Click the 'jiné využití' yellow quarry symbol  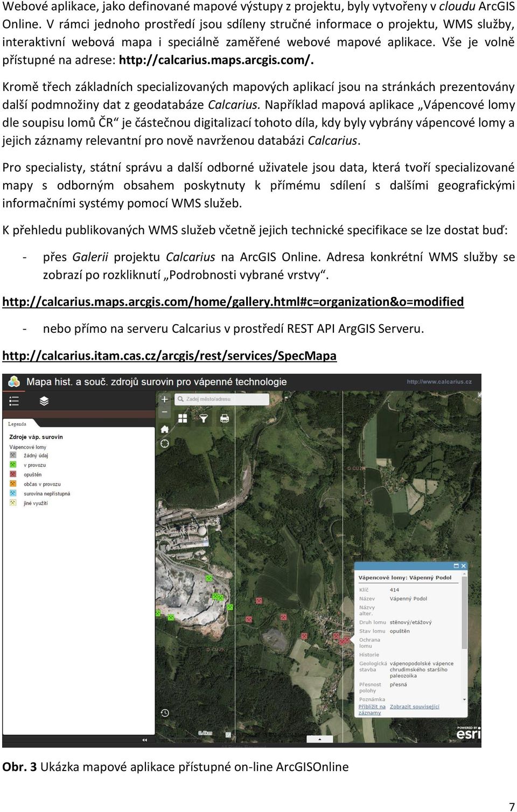pyautogui.click(x=13, y=503)
